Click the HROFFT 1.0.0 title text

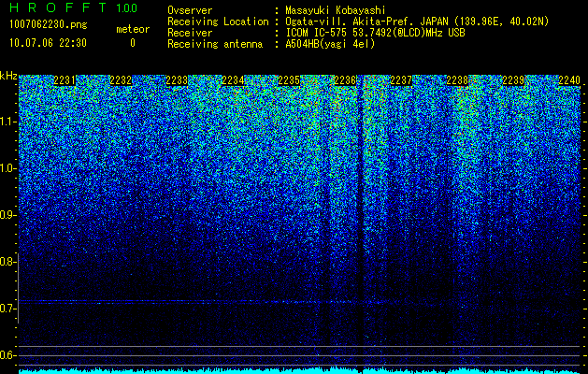tap(73, 7)
